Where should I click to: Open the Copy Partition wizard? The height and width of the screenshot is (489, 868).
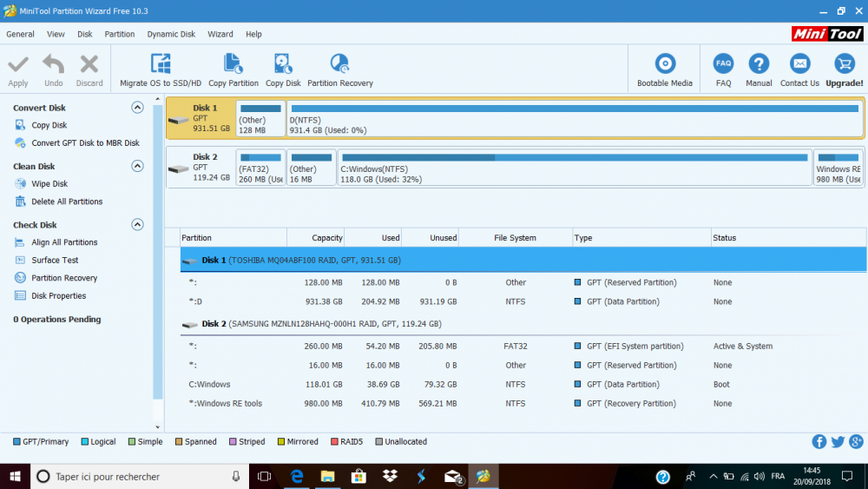(x=233, y=64)
